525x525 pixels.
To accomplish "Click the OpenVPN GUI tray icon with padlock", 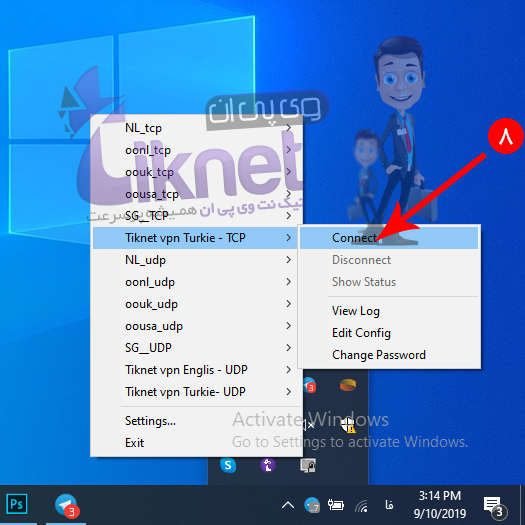I will click(x=308, y=465).
